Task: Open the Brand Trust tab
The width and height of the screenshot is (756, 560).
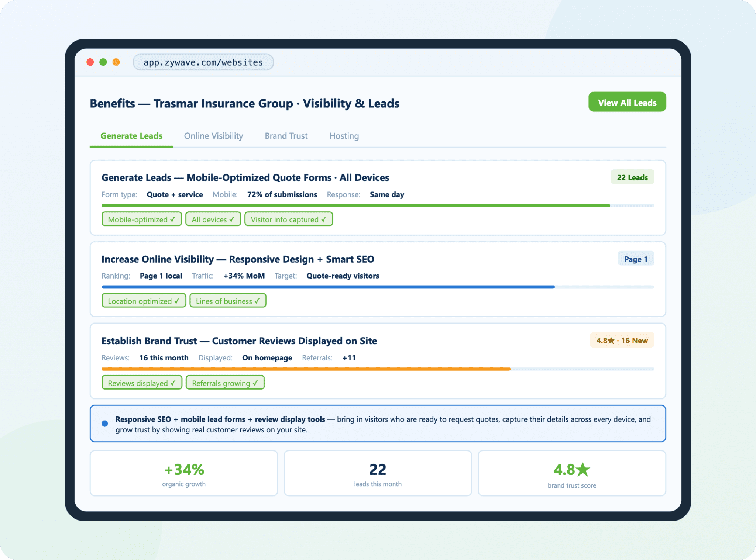Action: (286, 136)
